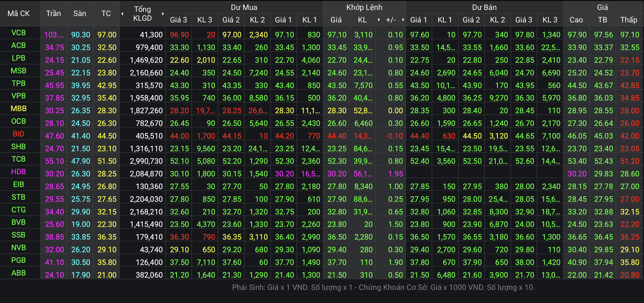Image resolution: width=644 pixels, height=303 pixels.
Task: Click the Trần column header
Action: 54,13
